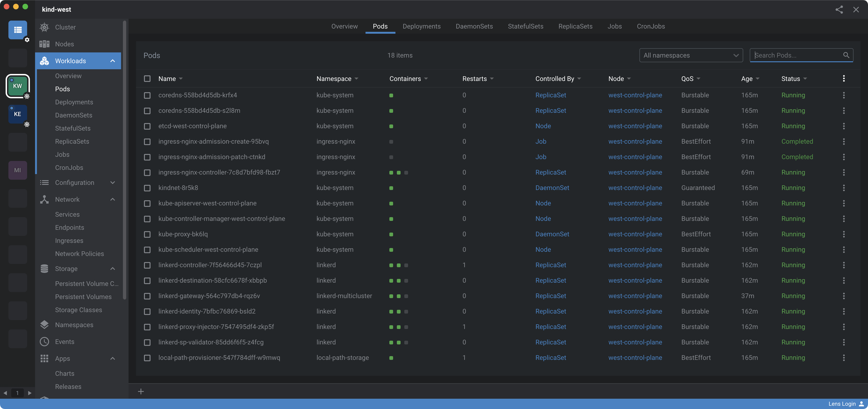The width and height of the screenshot is (868, 409).
Task: Select the MI cluster icon
Action: coord(18,170)
